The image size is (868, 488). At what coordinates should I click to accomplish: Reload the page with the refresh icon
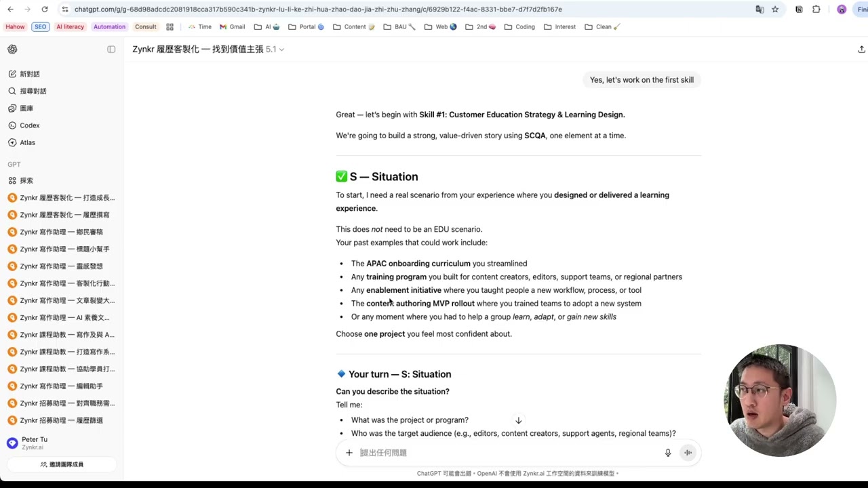pyautogui.click(x=45, y=9)
